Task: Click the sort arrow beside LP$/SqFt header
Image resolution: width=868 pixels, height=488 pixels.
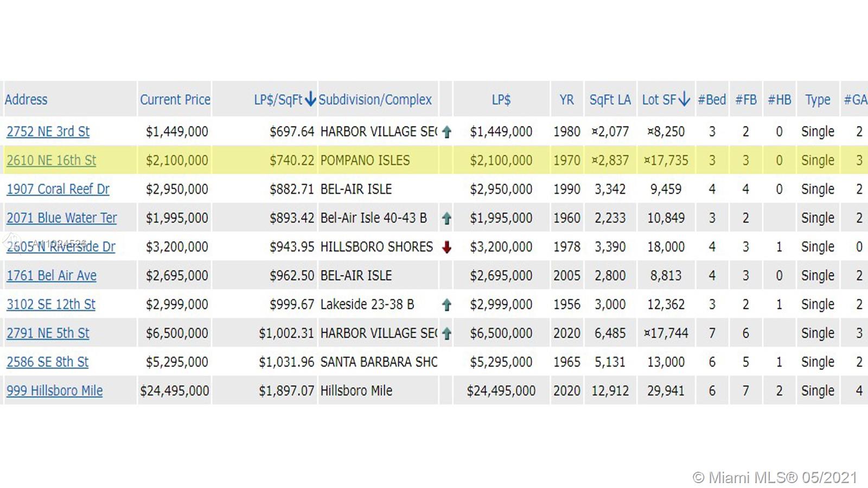Action: pos(310,99)
